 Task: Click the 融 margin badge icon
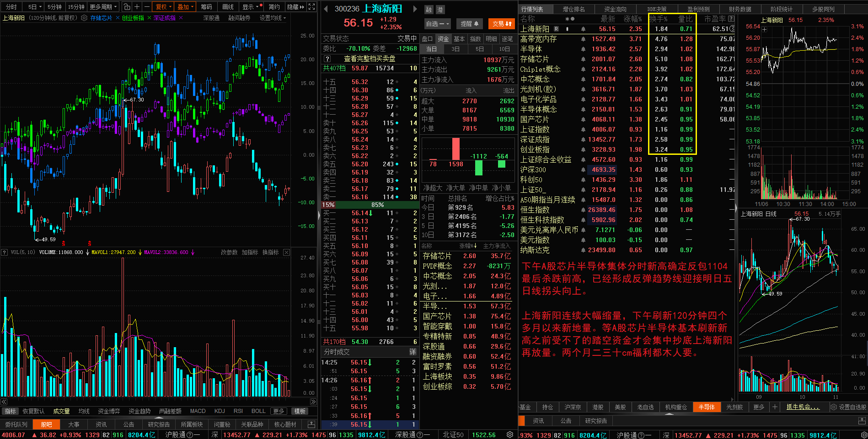coord(429,10)
